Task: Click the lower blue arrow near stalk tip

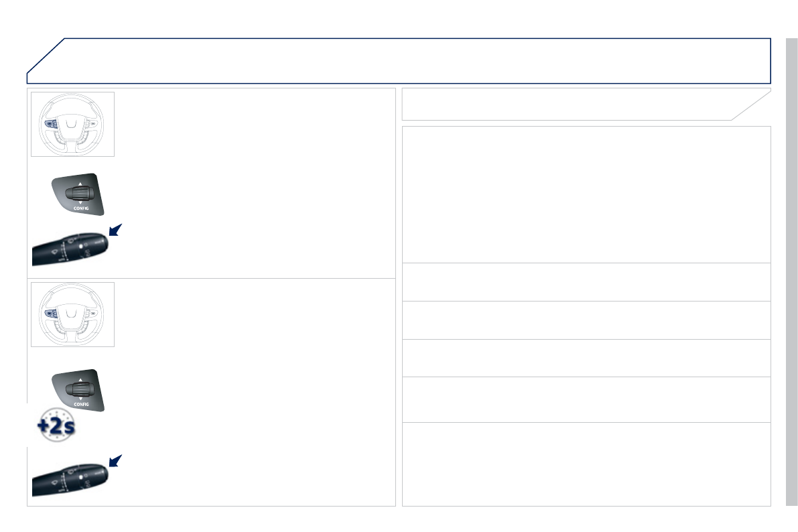Action: (115, 460)
